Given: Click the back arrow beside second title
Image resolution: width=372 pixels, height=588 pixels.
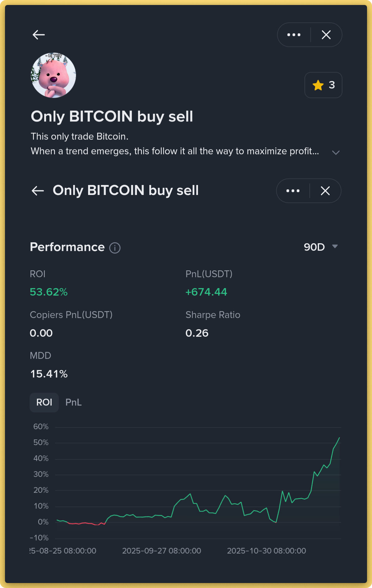Looking at the screenshot, I should pos(38,191).
